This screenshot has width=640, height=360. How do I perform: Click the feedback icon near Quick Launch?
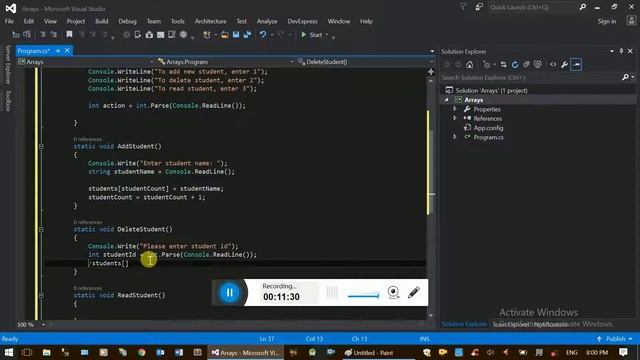478,7
